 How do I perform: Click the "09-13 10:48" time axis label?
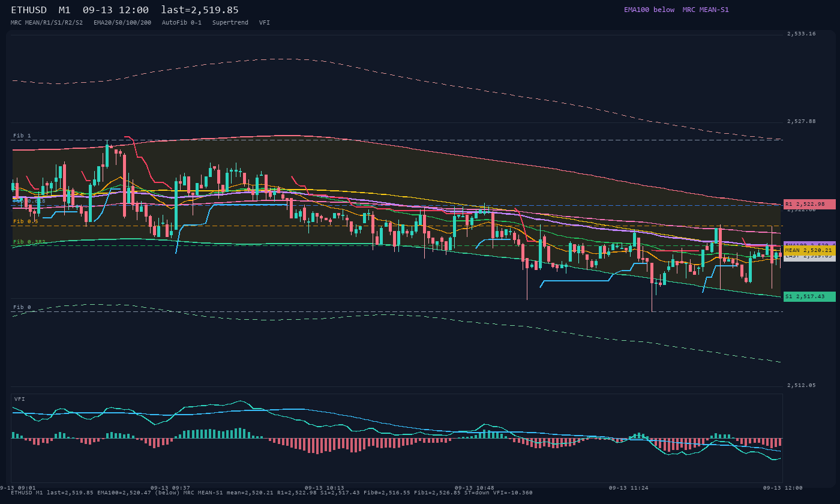pyautogui.click(x=475, y=488)
